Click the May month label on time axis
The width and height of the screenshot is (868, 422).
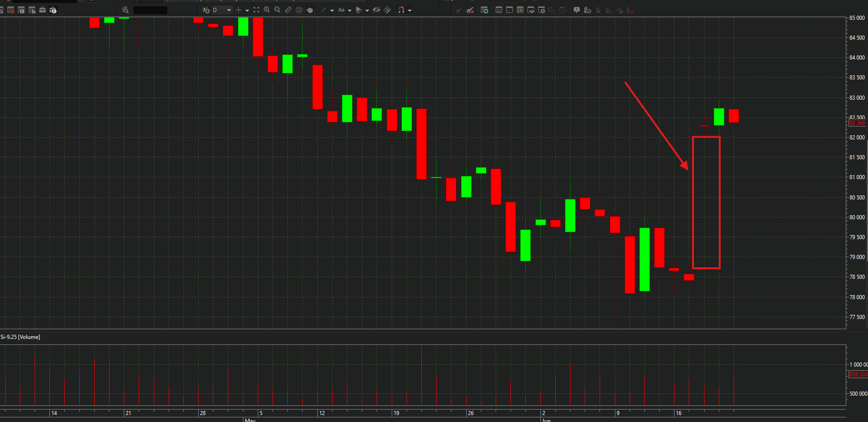point(250,420)
